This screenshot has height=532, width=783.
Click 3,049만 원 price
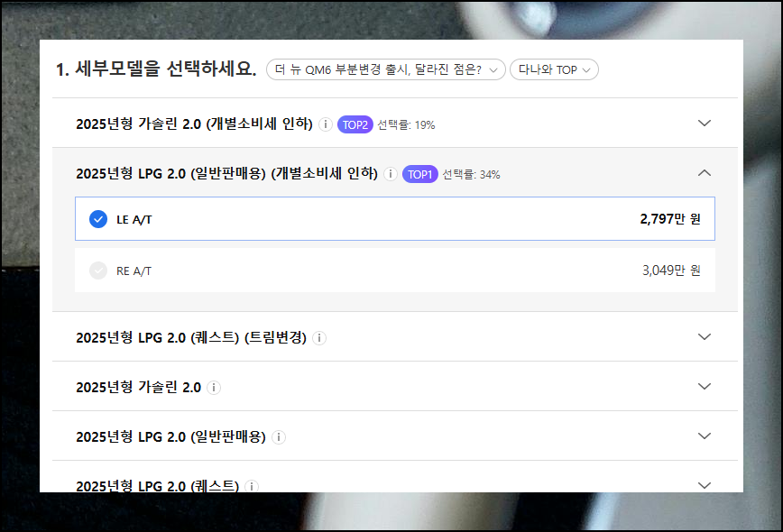tap(671, 270)
